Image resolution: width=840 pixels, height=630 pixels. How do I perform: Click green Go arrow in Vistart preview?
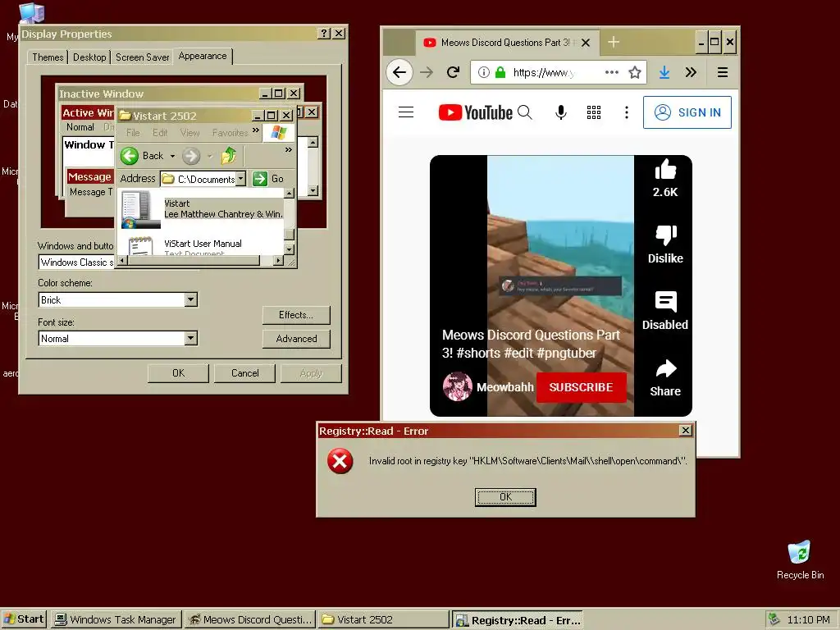[260, 178]
